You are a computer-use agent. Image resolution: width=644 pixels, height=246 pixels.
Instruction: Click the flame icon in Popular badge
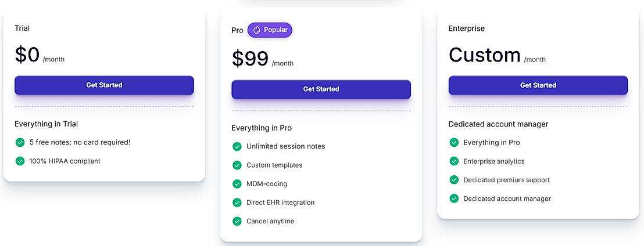point(257,30)
